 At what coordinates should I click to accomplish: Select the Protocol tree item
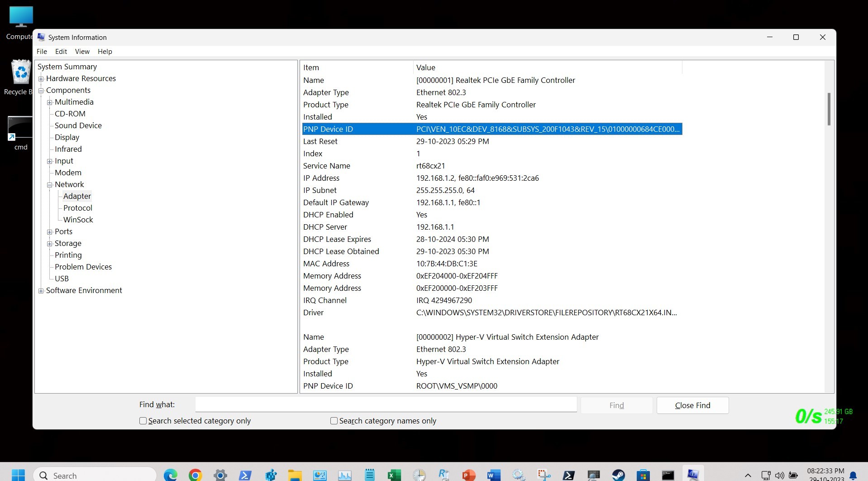[78, 208]
